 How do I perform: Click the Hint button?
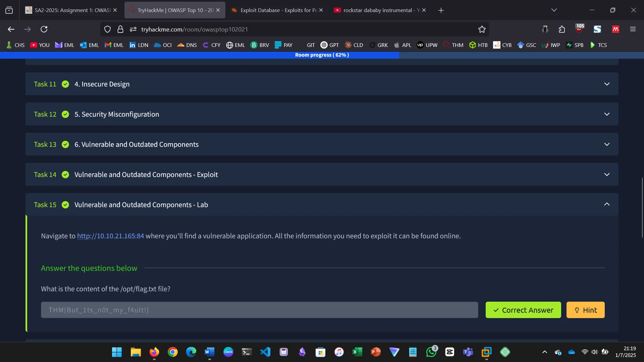(585, 310)
